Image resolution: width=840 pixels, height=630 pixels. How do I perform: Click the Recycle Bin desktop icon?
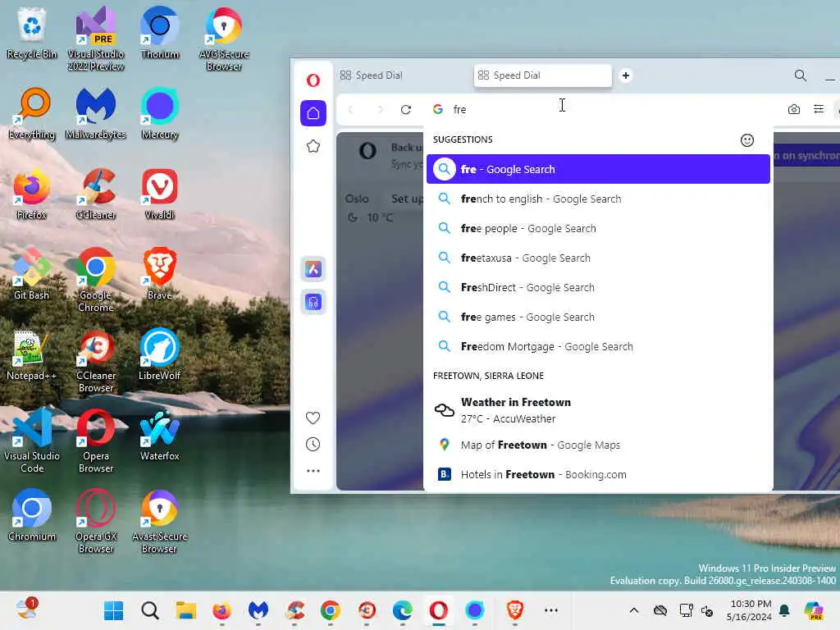pos(32,33)
